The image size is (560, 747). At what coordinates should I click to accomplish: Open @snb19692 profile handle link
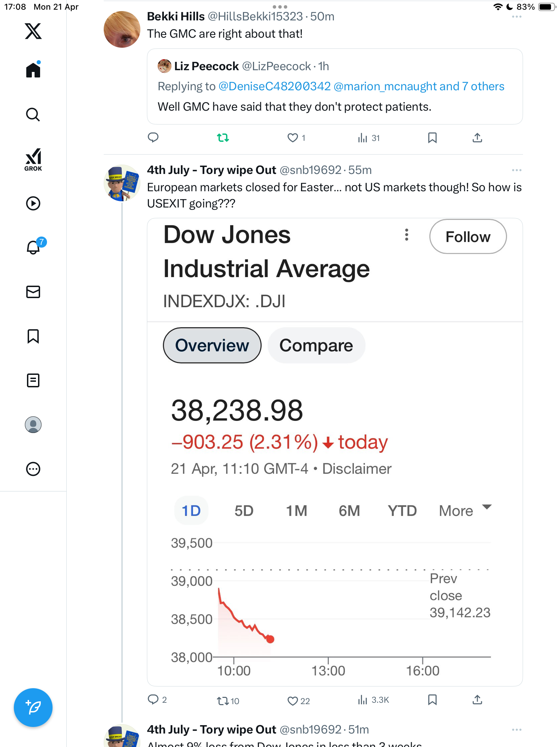310,170
